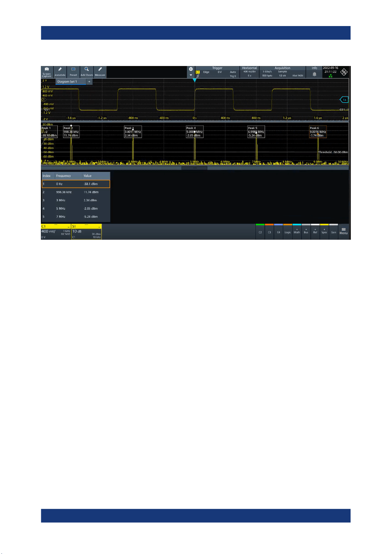Open the Measure tool
The image size is (392, 554).
tap(100, 72)
